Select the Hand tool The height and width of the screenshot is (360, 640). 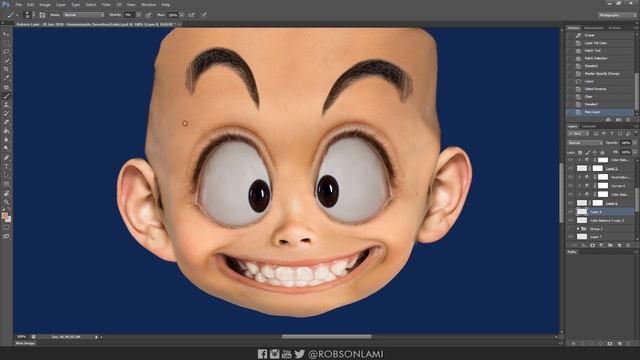(x=6, y=193)
